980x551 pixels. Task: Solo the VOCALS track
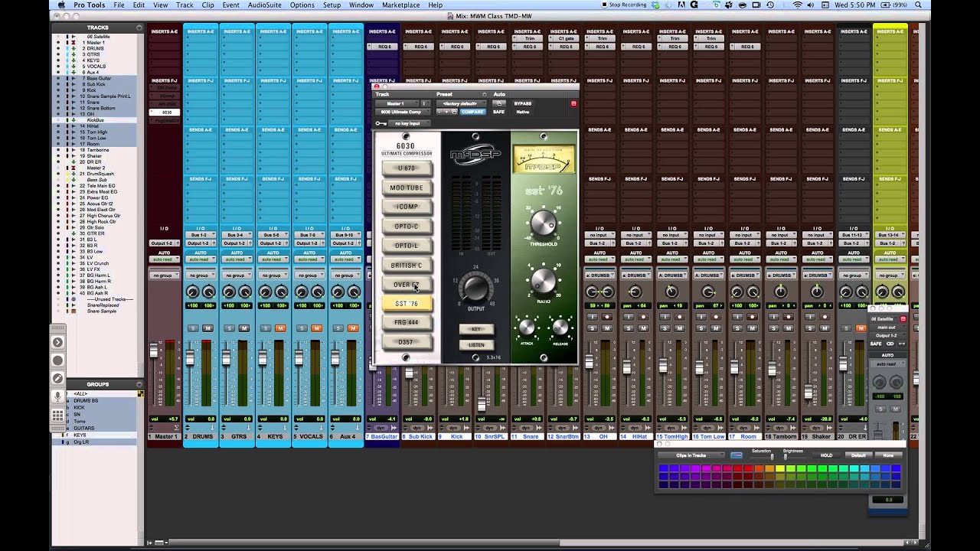point(302,328)
